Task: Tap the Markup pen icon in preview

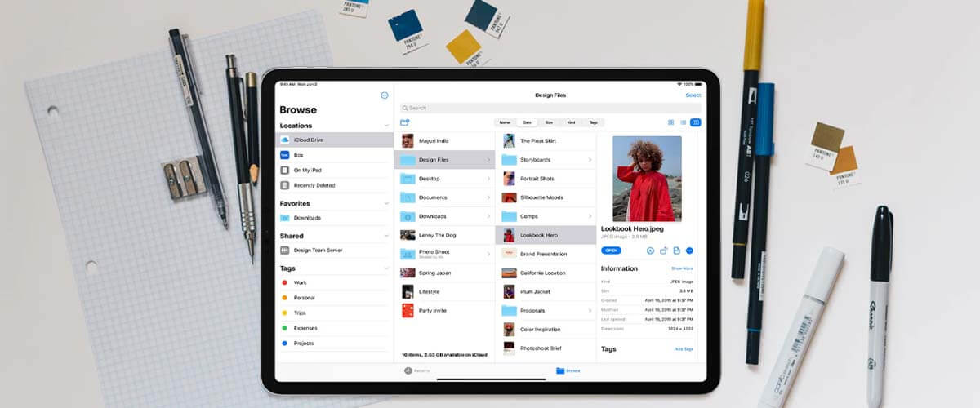Action: pyautogui.click(x=650, y=251)
